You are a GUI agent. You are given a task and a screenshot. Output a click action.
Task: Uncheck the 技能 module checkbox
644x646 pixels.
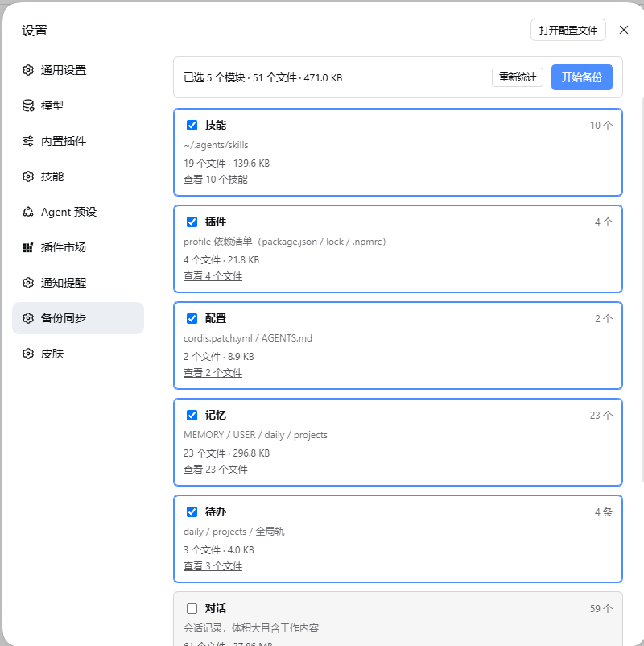pyautogui.click(x=192, y=125)
